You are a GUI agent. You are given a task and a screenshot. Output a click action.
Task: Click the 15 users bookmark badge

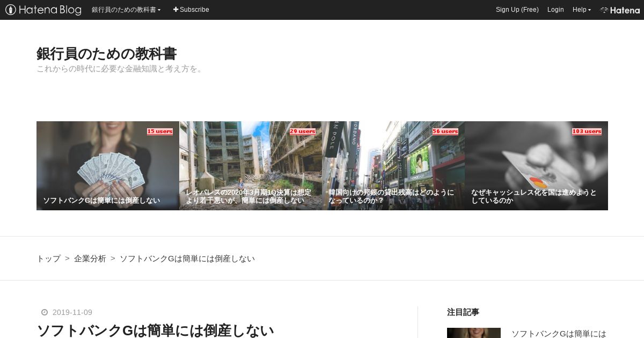click(160, 131)
